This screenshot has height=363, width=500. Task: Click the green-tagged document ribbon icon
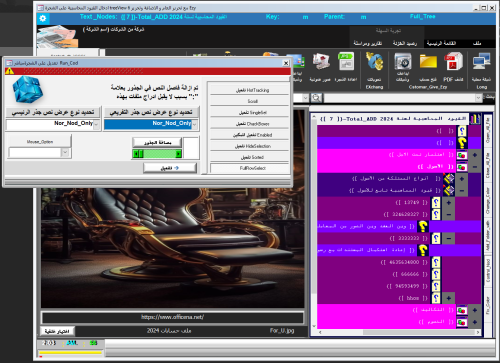point(346,61)
